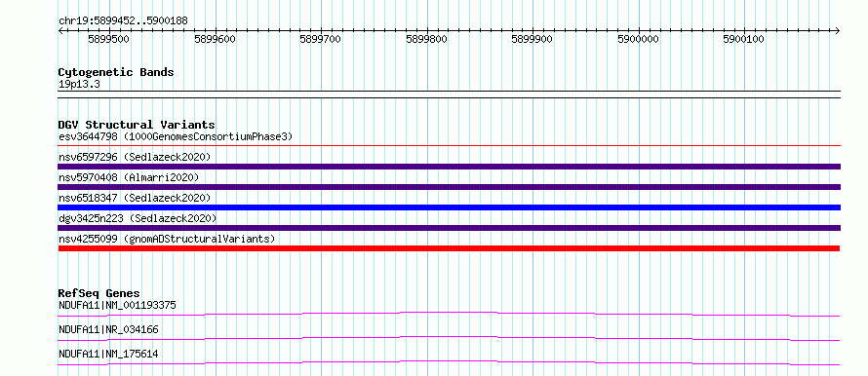Select the RefSeq Genes track title
The image size is (868, 376).
pyautogui.click(x=99, y=293)
